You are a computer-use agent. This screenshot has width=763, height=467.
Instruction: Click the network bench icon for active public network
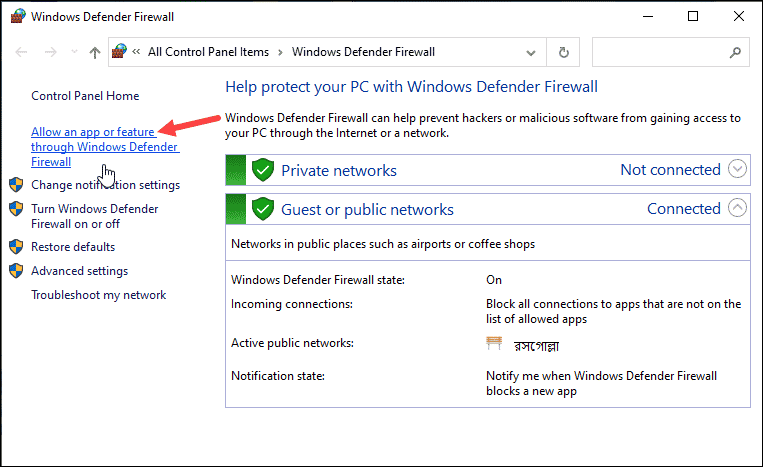tap(494, 343)
